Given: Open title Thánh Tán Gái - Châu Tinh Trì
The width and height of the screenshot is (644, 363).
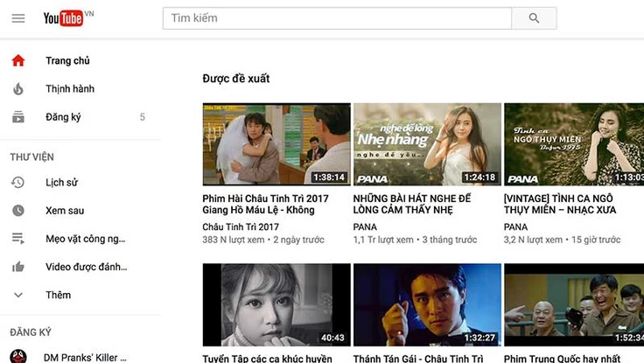Looking at the screenshot, I should coord(418,358).
